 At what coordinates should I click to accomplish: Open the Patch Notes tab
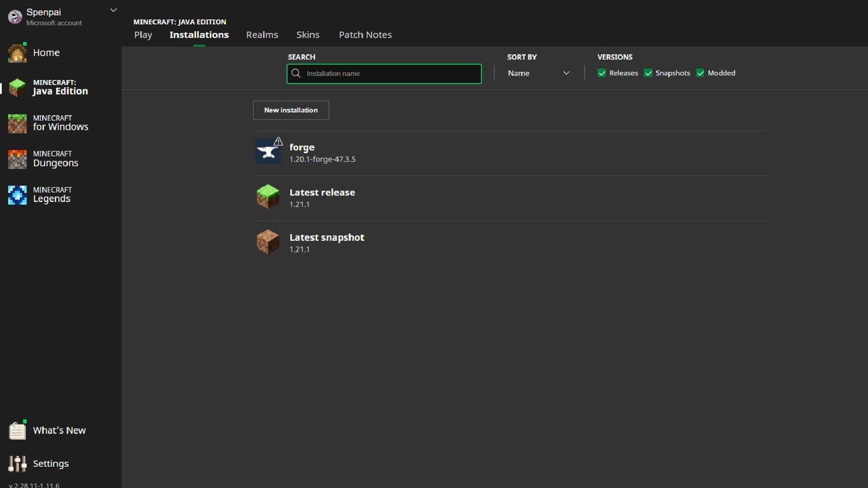pyautogui.click(x=365, y=34)
